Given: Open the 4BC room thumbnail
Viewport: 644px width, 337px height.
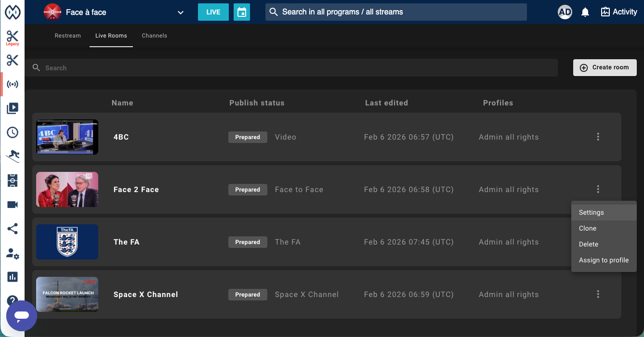Looking at the screenshot, I should [x=67, y=137].
